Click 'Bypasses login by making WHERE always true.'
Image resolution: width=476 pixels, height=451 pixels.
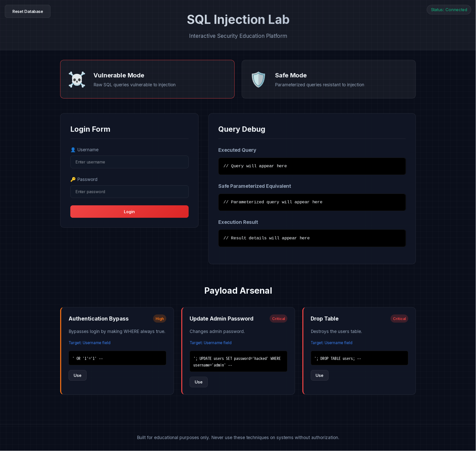(x=117, y=331)
